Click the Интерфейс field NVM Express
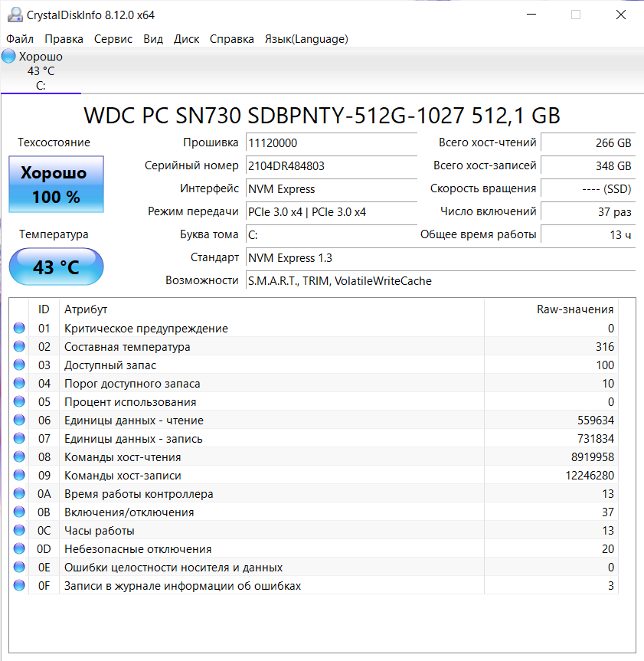644x661 pixels. click(332, 189)
